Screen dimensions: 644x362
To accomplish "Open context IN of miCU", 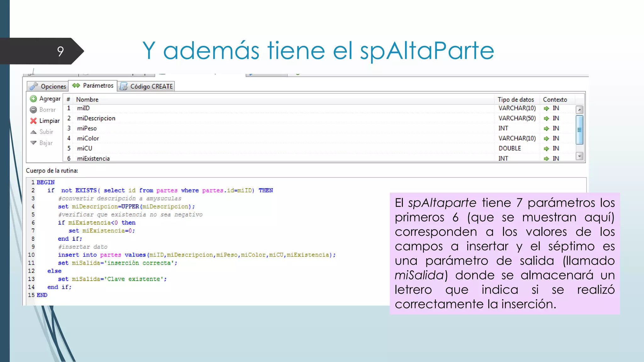I will pyautogui.click(x=556, y=148).
